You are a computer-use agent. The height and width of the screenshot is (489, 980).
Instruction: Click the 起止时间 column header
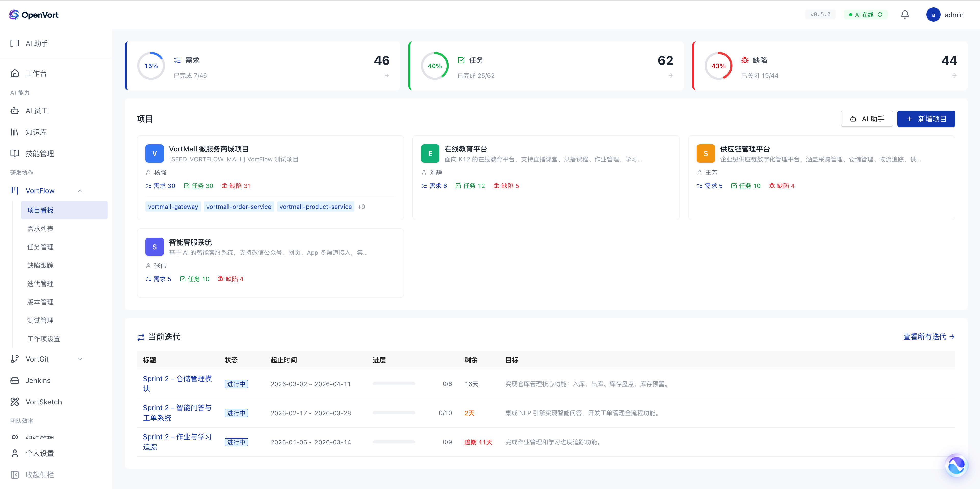coord(284,360)
